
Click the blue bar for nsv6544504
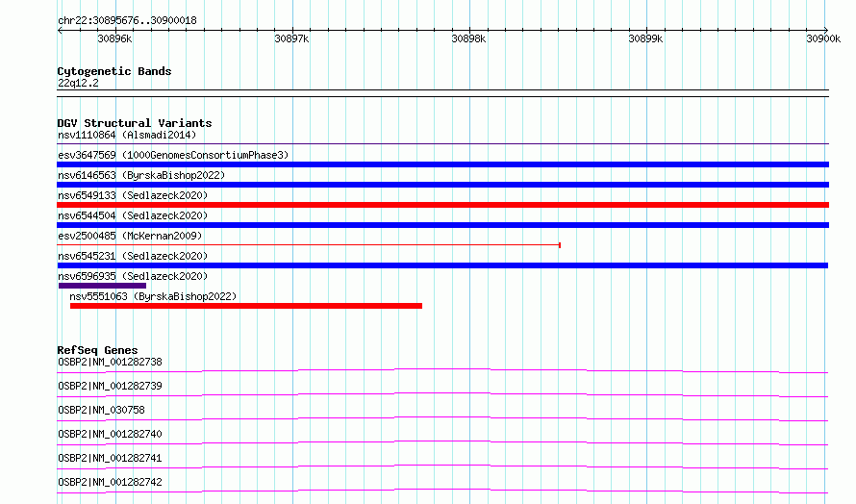442,225
